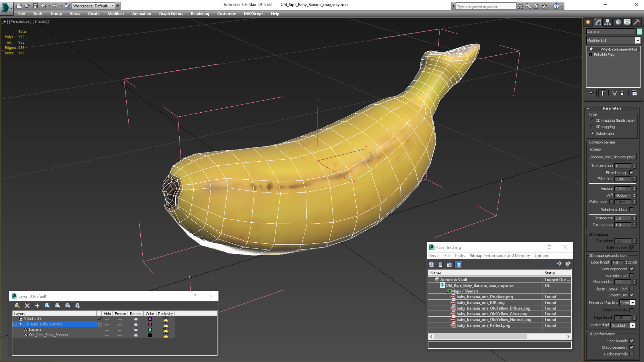The image size is (644, 362).
Task: Open the Rendering menu
Action: (x=200, y=14)
